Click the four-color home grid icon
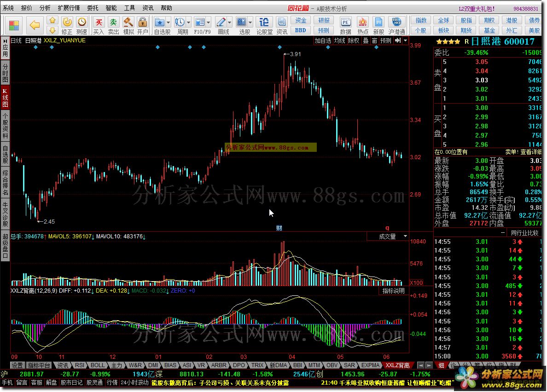Screen dimensions: 547x392 14,25
